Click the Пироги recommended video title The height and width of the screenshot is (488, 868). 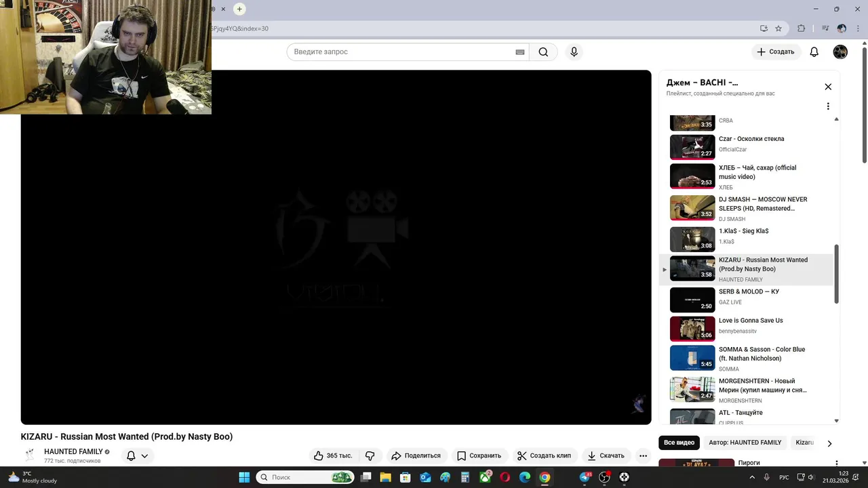(749, 463)
